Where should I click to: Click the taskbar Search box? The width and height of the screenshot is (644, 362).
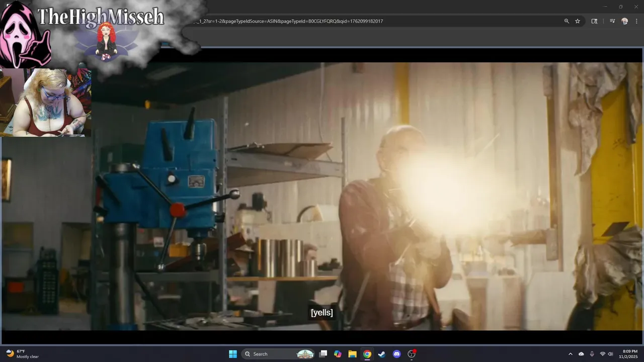point(279,354)
